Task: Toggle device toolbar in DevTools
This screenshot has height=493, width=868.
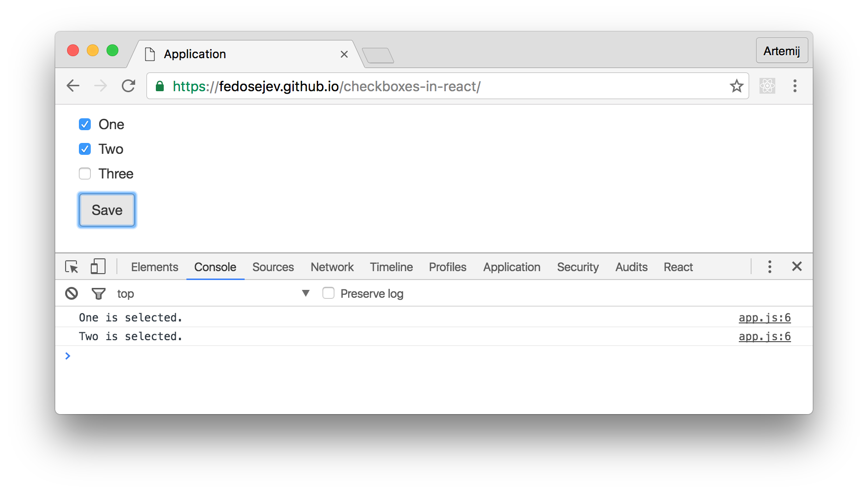Action: [x=97, y=266]
